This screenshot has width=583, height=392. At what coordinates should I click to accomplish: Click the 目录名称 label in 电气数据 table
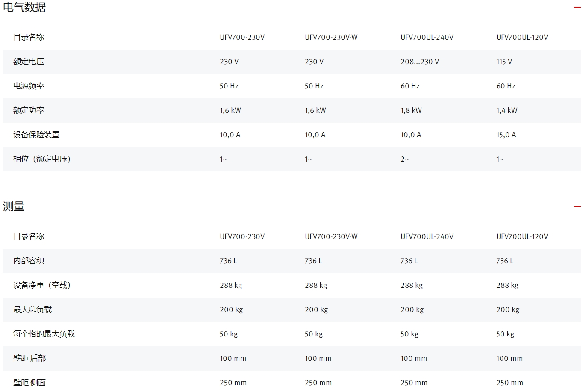[x=29, y=37]
